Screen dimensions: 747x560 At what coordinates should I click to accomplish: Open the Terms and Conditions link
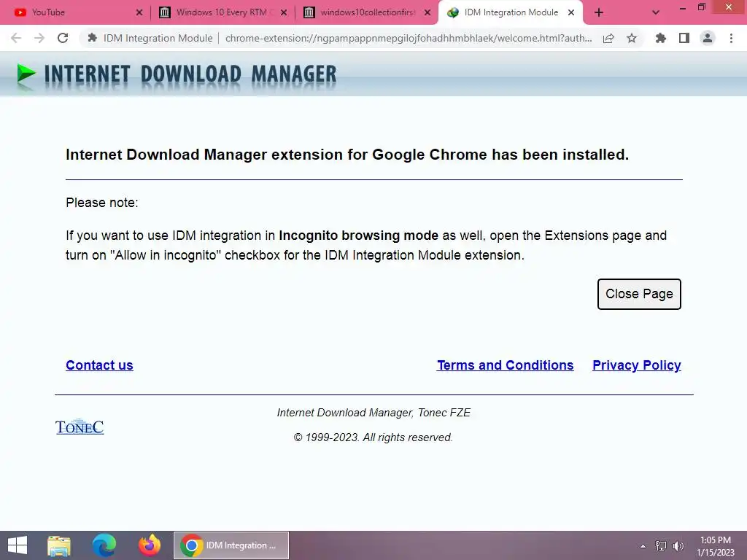[505, 365]
